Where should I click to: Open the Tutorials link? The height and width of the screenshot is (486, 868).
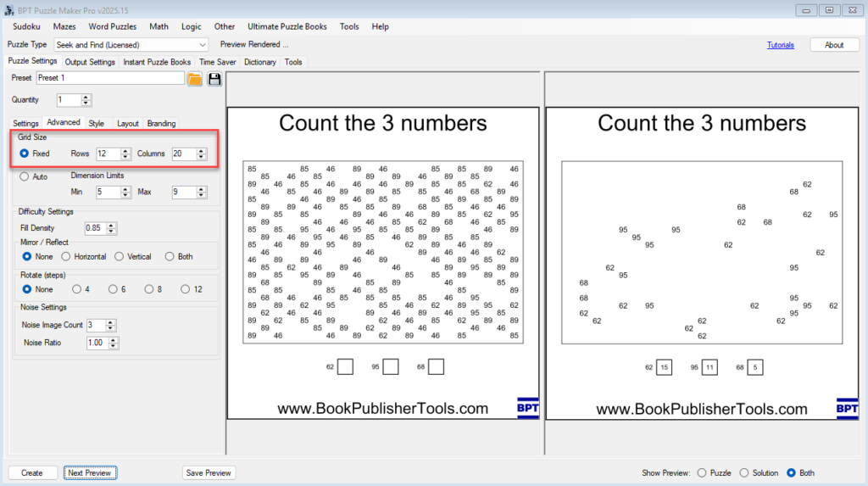coord(780,45)
